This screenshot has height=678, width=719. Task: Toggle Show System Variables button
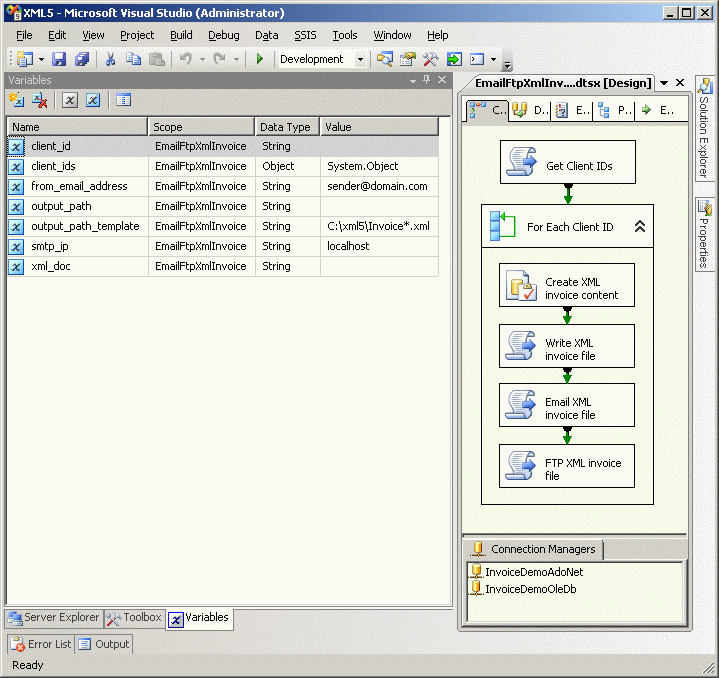click(x=70, y=100)
